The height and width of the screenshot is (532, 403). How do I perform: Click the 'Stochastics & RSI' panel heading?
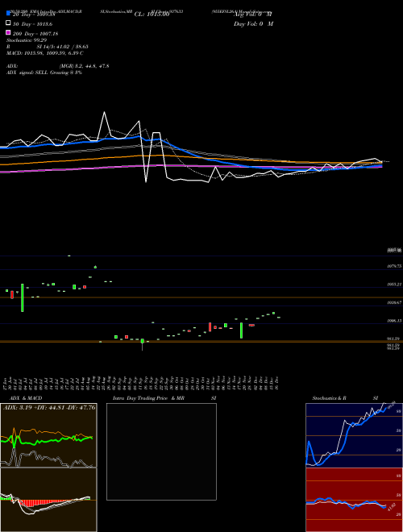[345, 398]
